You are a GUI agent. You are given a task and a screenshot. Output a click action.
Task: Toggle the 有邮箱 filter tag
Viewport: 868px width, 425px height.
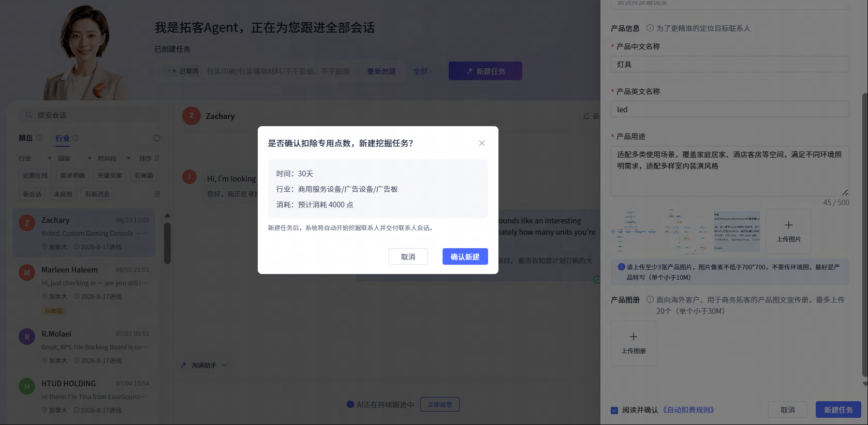144,176
